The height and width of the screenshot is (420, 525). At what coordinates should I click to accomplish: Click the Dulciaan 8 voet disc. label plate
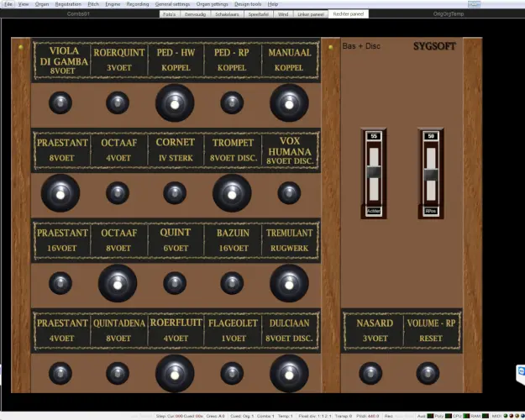(289, 331)
